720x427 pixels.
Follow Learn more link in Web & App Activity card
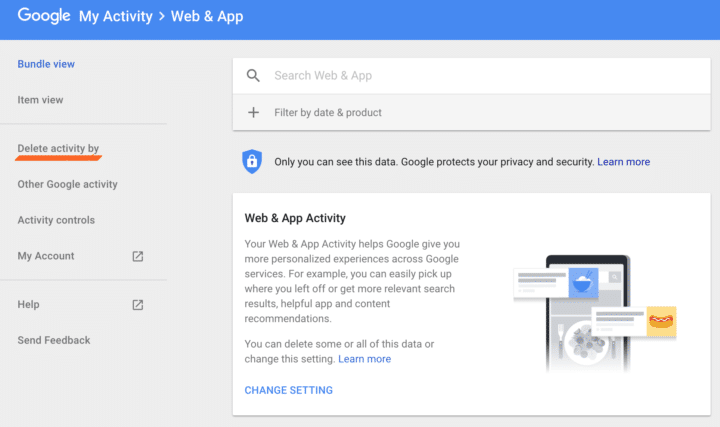365,359
